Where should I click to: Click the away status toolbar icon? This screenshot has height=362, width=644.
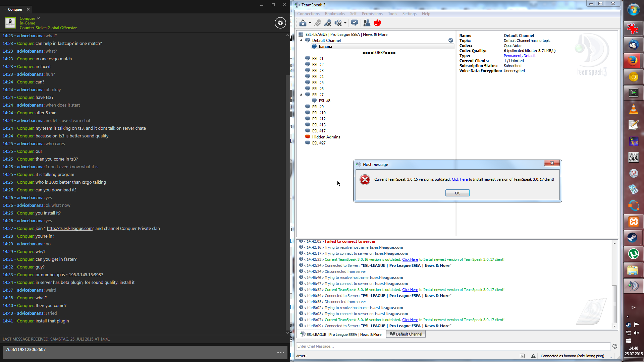(303, 23)
